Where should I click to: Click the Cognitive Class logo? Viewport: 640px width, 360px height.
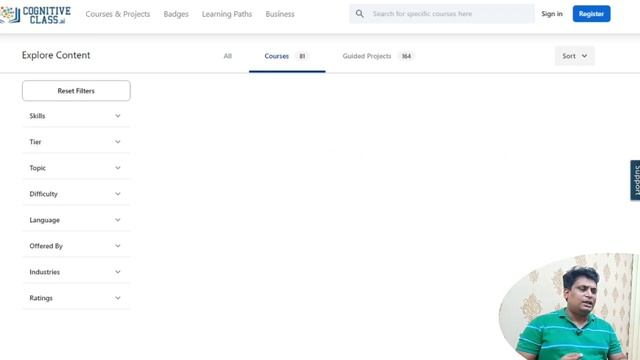click(35, 15)
